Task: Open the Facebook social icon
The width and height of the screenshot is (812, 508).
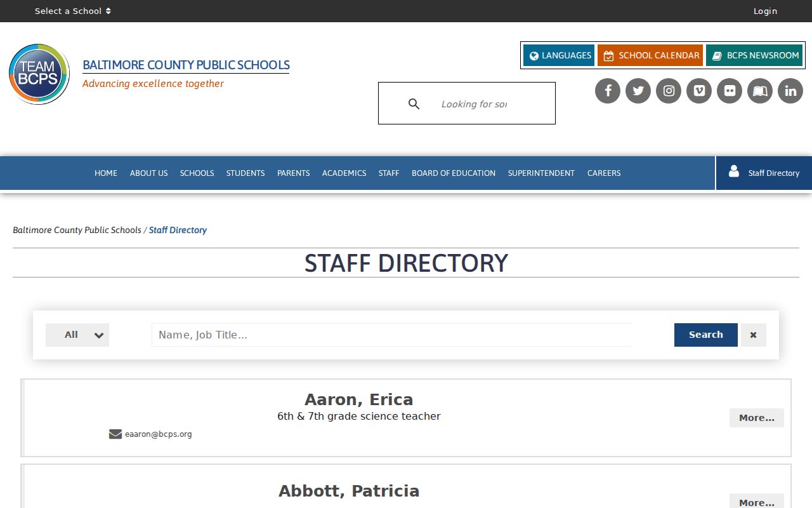Action: coord(608,91)
